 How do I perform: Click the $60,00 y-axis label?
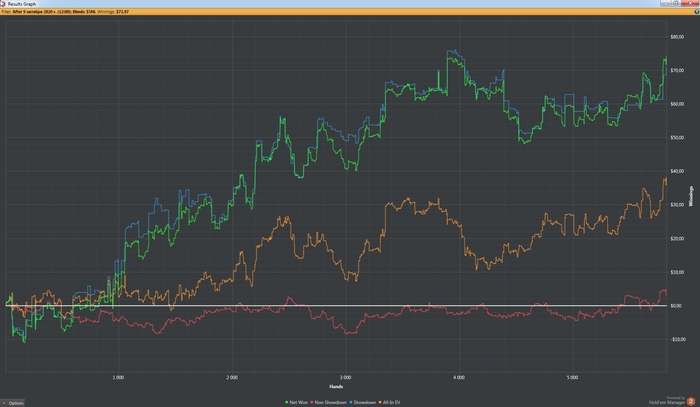[x=677, y=104]
